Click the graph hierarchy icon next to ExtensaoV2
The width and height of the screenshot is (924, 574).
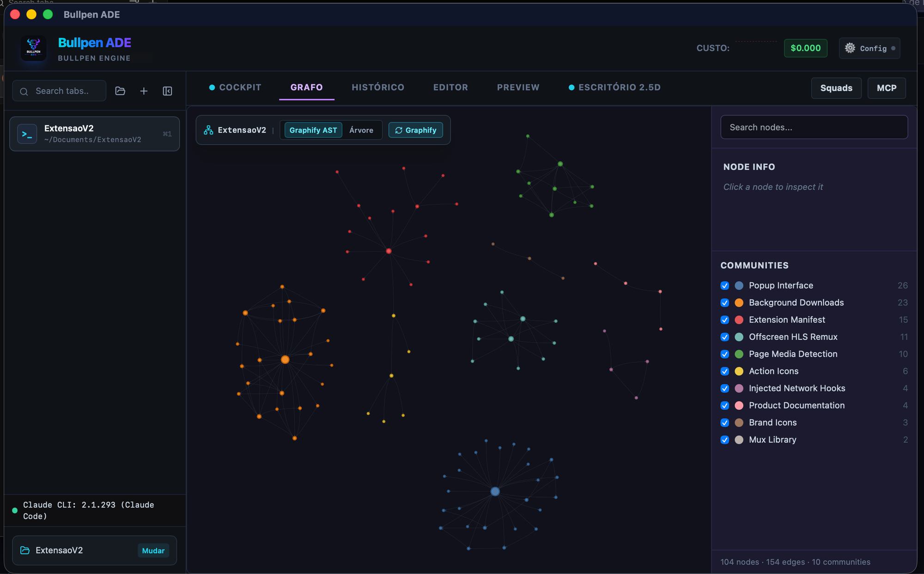pos(208,130)
